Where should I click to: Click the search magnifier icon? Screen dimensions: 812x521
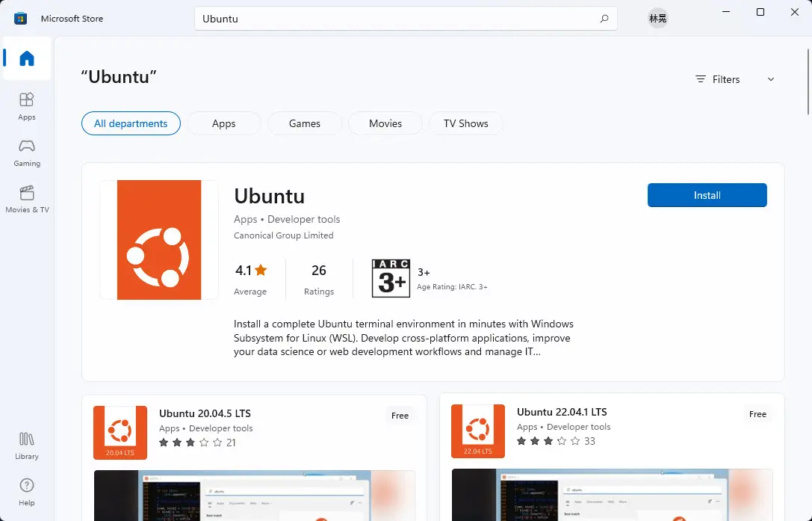click(604, 18)
